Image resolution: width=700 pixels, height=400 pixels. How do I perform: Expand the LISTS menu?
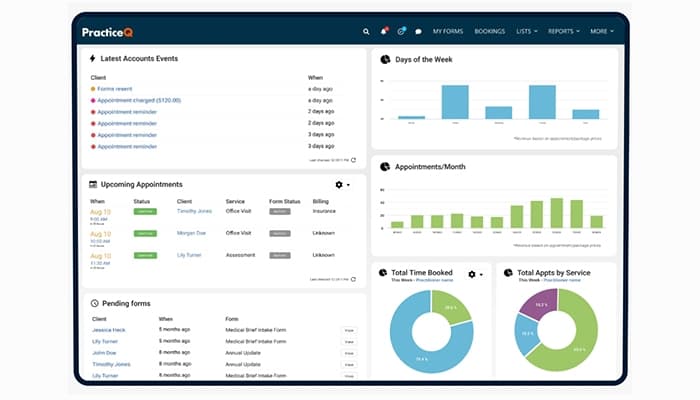[526, 32]
